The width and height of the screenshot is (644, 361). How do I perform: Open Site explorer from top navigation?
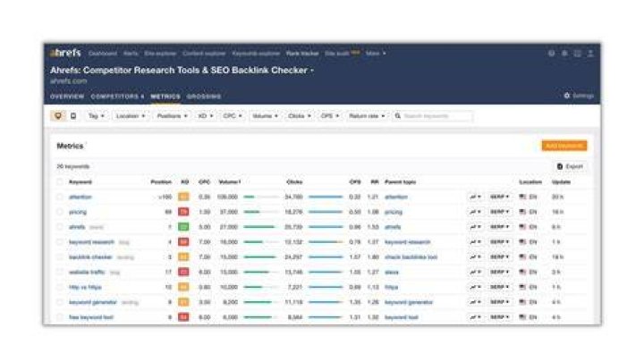pyautogui.click(x=160, y=54)
